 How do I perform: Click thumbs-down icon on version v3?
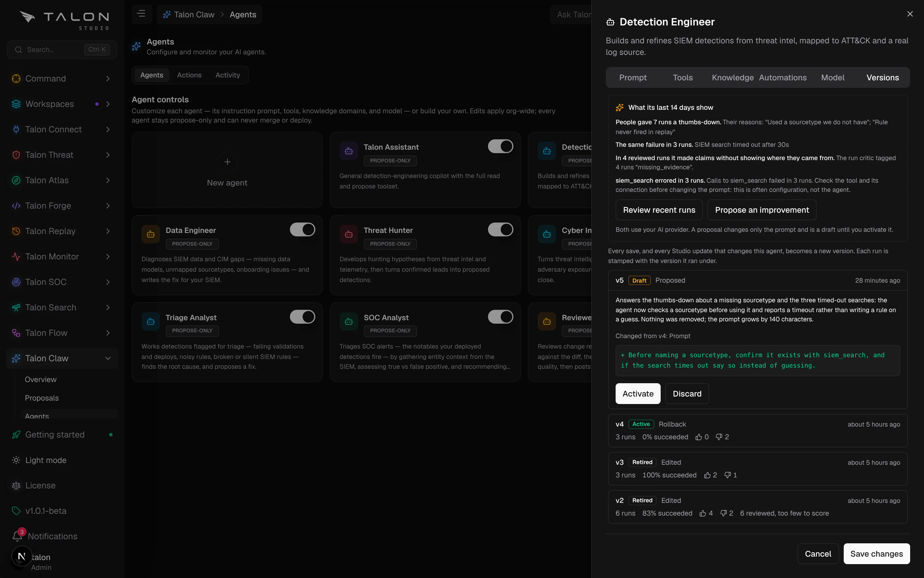coord(728,475)
